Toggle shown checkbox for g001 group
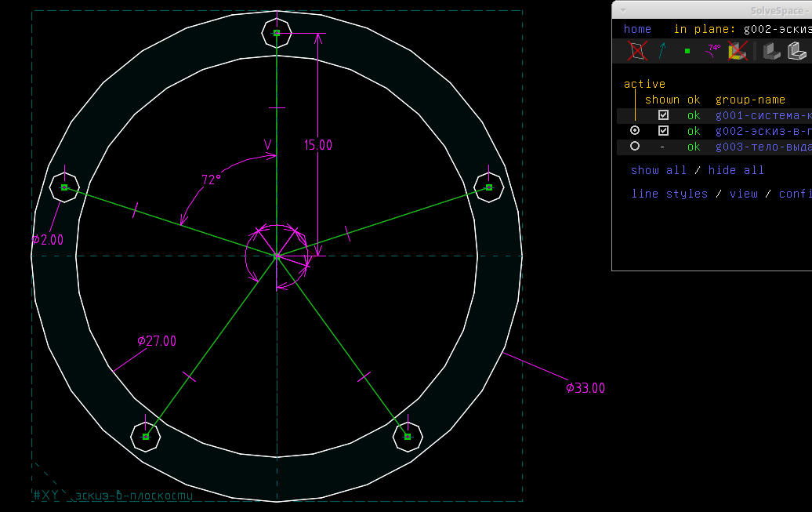The image size is (812, 512). point(663,115)
